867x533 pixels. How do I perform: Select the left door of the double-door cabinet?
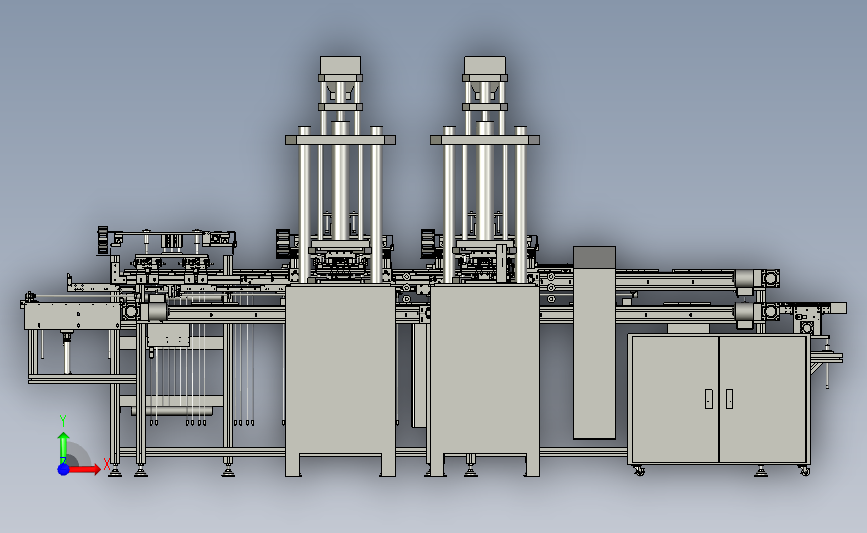[675, 399]
